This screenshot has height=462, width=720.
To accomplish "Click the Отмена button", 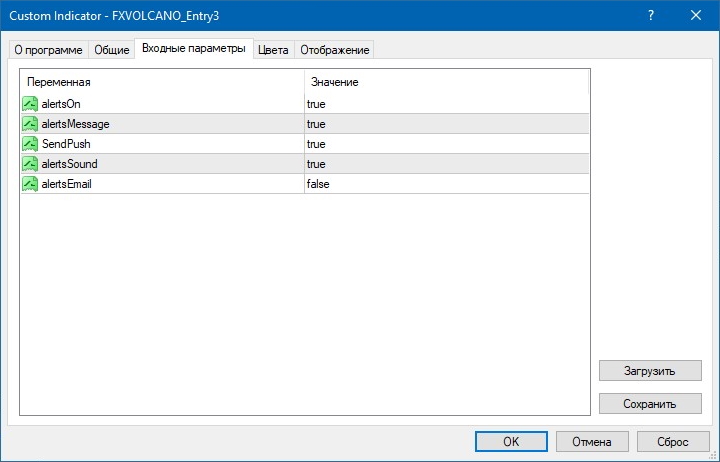I will click(591, 441).
